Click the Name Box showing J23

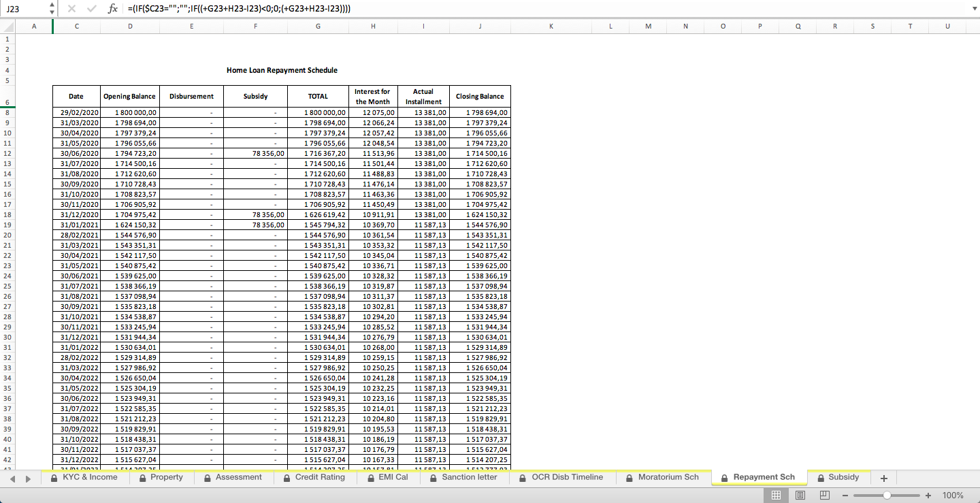[x=26, y=9]
